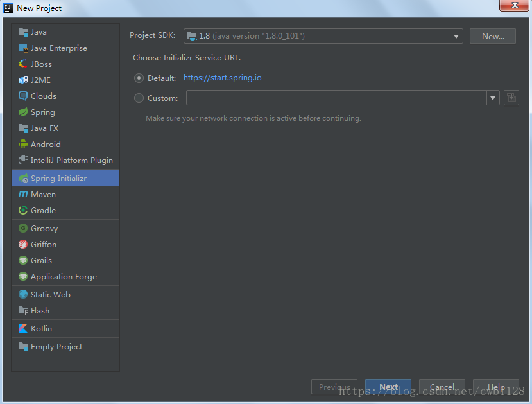Viewport: 532px width, 404px height.
Task: Expand the Custom URL history dropdown
Action: click(x=493, y=98)
